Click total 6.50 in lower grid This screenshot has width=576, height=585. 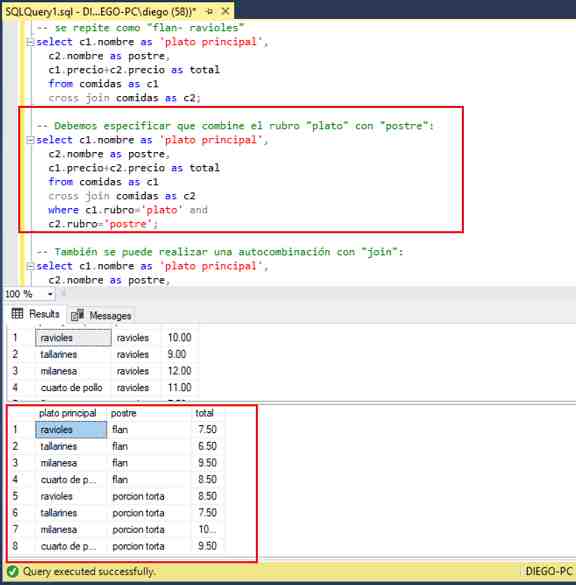[207, 446]
